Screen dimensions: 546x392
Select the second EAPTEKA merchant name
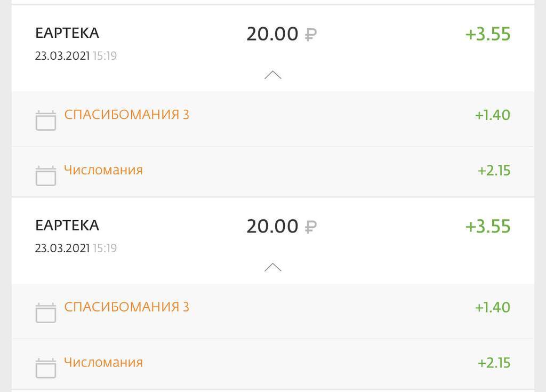click(x=67, y=225)
